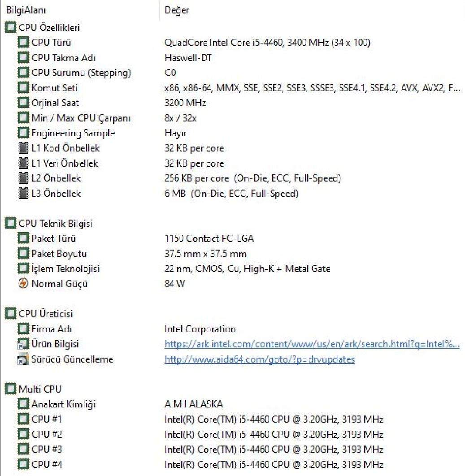Select the Anakart Kimliği label
The height and width of the screenshot is (476, 465).
(x=64, y=404)
